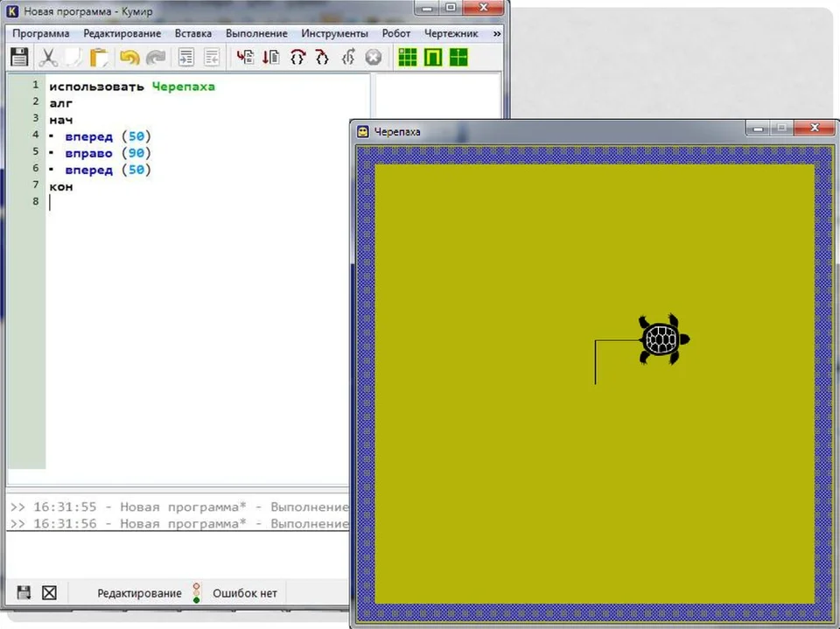The height and width of the screenshot is (629, 840).
Task: Run the program with red arrow icon
Action: [x=245, y=57]
